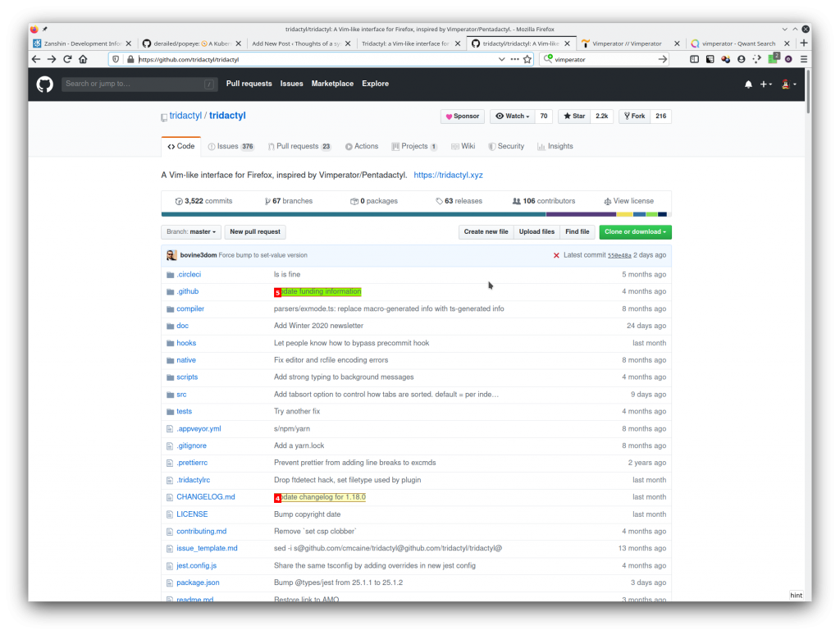Expand Branch: master selector
Viewport: 840px width, 635px height.
pos(190,232)
